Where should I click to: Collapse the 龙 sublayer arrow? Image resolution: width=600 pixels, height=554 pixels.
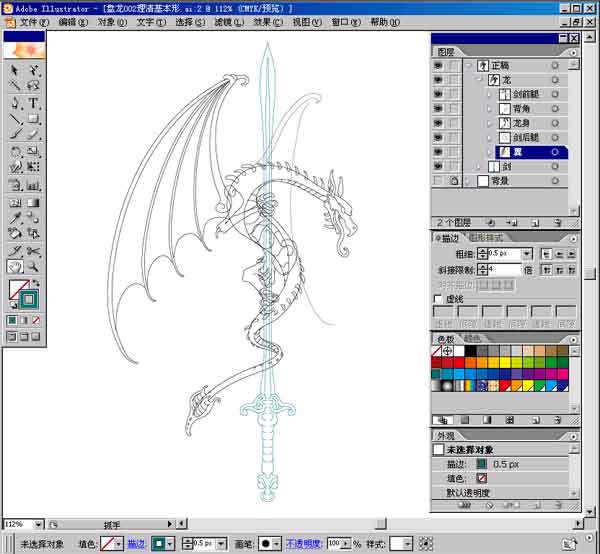479,80
